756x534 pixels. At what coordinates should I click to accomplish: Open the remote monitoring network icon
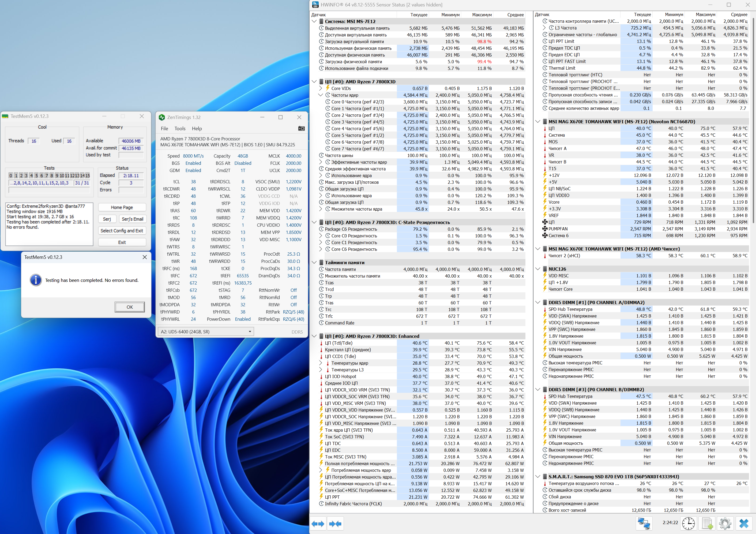(x=644, y=523)
